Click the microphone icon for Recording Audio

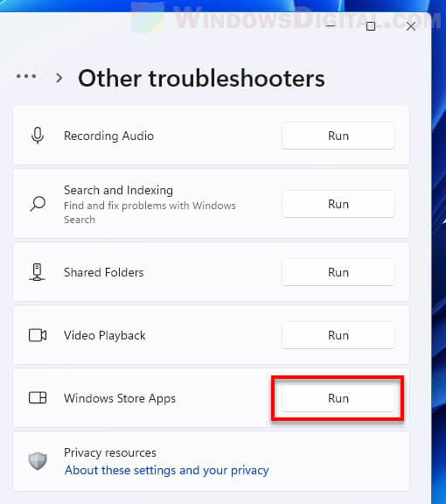point(38,136)
